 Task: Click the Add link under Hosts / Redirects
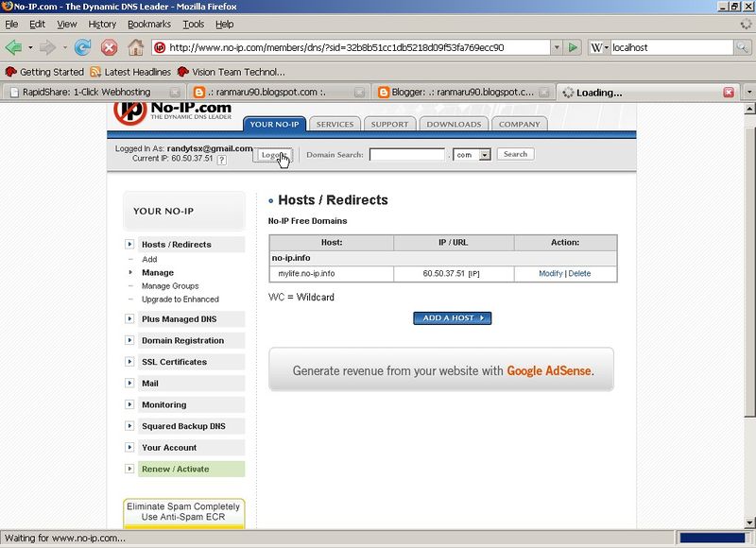coord(149,259)
